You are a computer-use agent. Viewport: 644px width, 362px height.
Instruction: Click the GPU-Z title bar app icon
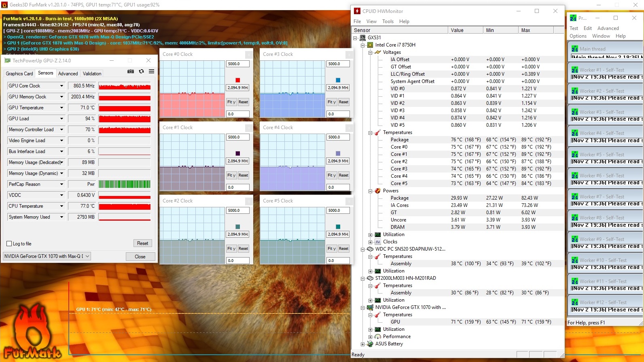(7, 61)
